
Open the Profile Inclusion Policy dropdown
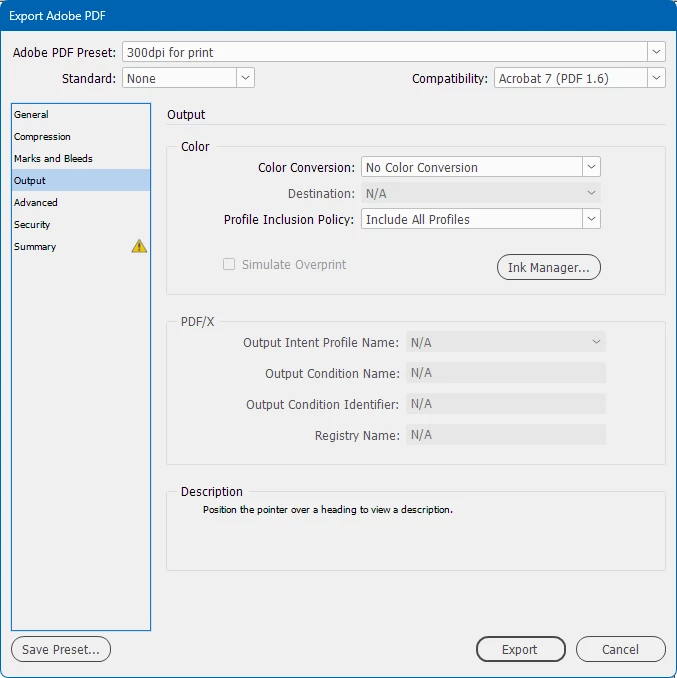[481, 219]
